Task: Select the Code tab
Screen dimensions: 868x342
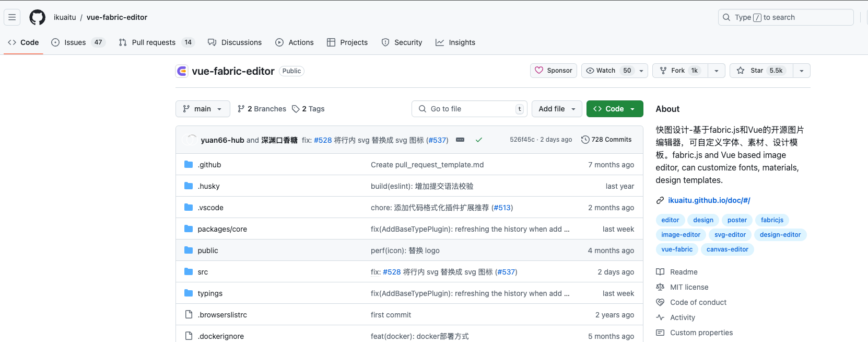Action: pyautogui.click(x=24, y=42)
